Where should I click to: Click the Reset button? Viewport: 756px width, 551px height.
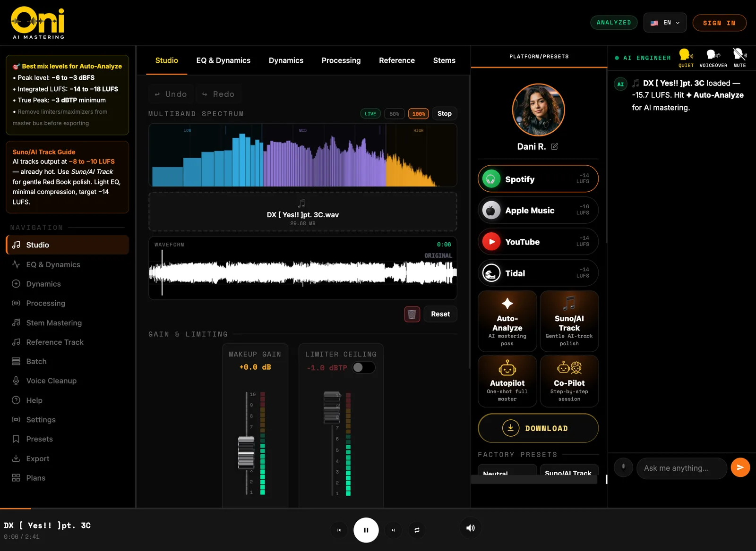pos(440,314)
